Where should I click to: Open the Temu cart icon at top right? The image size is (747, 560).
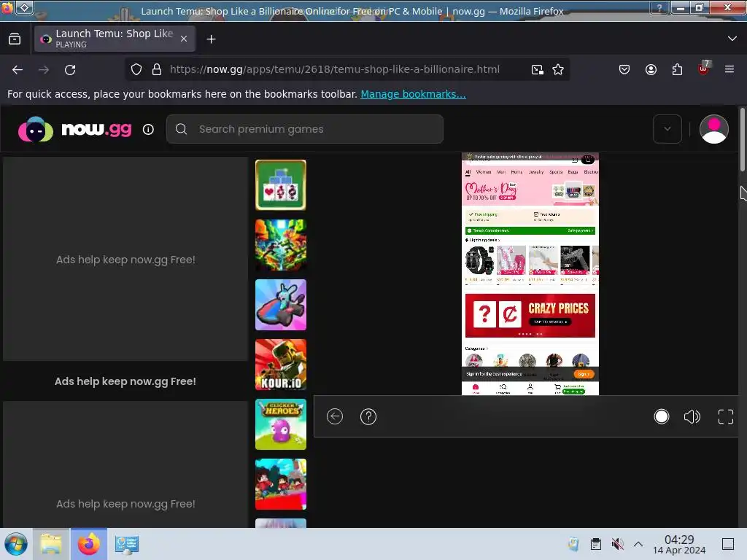tap(588, 160)
